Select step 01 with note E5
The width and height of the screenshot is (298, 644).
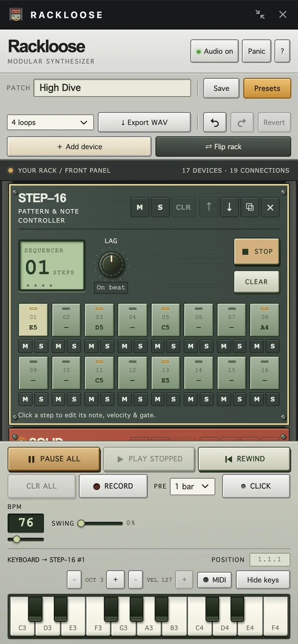click(33, 320)
